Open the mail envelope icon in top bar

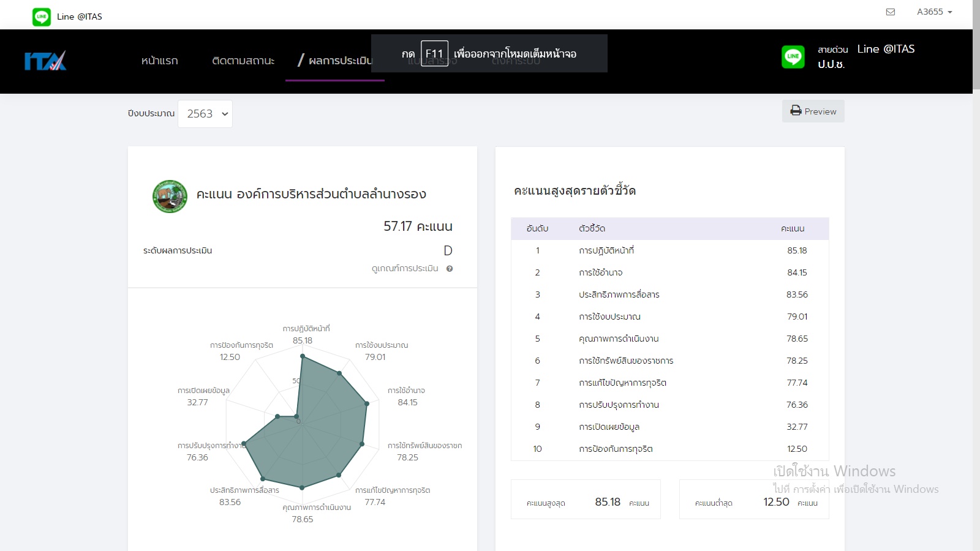point(891,12)
